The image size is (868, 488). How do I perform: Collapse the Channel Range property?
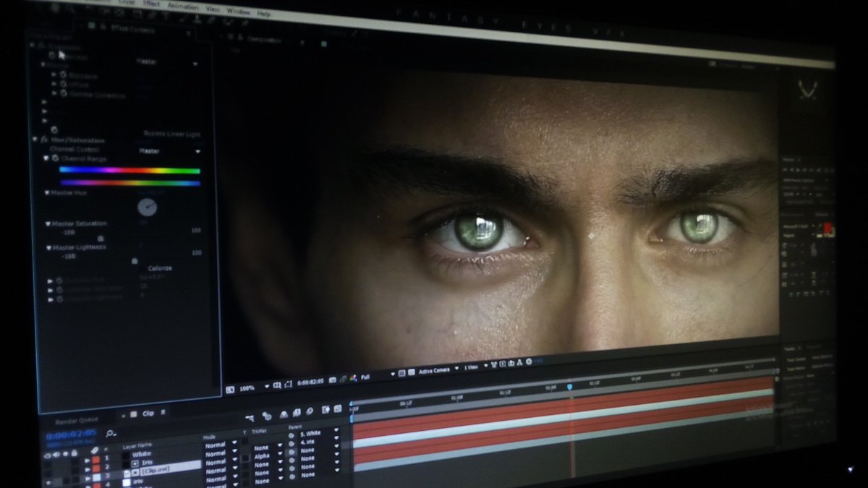click(x=46, y=158)
